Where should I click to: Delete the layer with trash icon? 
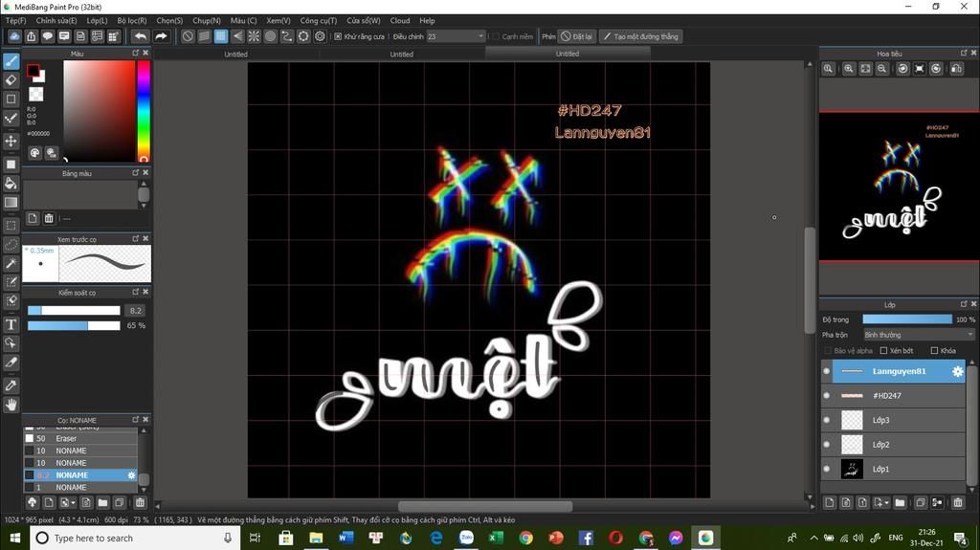[957, 502]
